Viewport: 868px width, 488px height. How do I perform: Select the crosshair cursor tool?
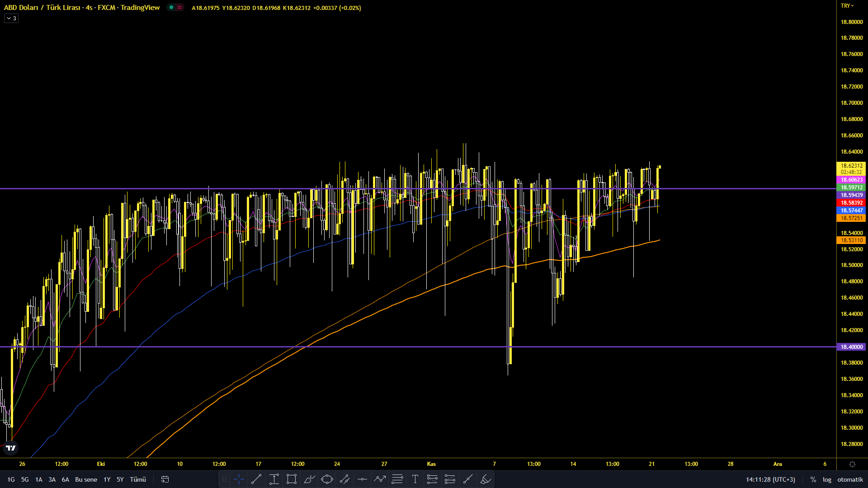[239, 479]
